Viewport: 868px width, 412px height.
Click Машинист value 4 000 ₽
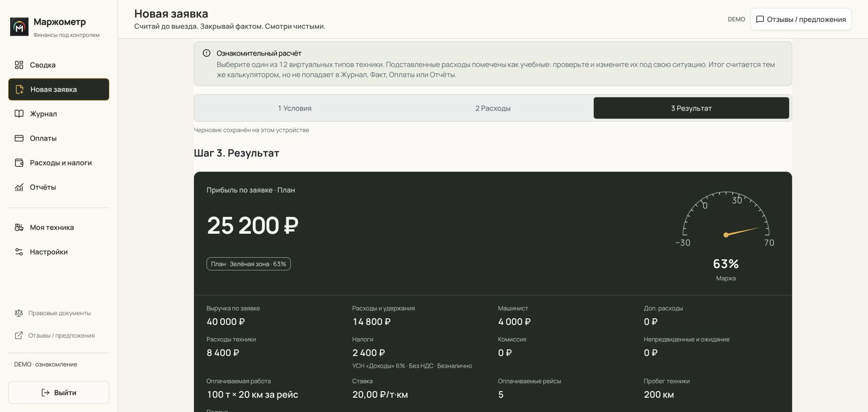coord(514,322)
